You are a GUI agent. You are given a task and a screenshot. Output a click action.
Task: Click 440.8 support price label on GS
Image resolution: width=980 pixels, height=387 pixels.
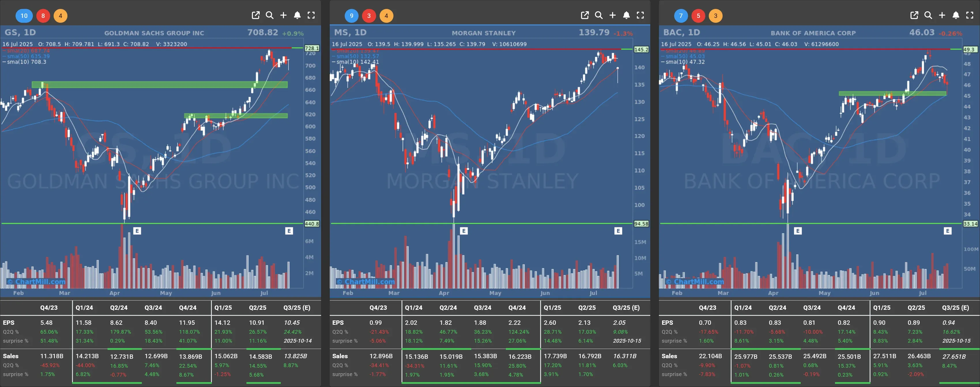tap(312, 224)
